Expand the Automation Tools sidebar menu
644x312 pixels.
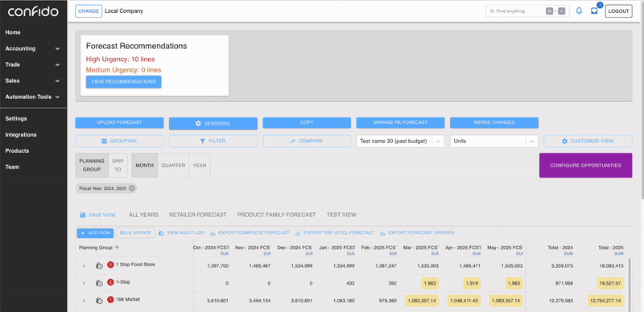coord(33,96)
